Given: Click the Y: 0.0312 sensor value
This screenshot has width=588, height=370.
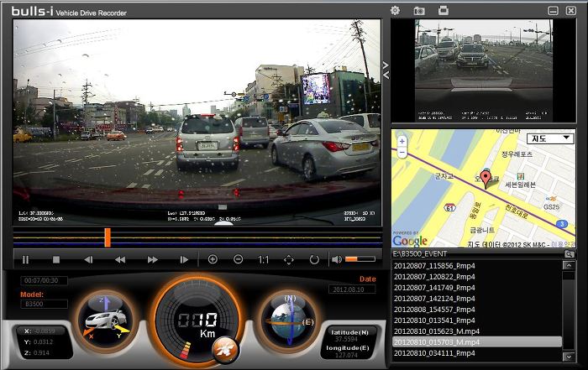Looking at the screenshot, I should 39,342.
